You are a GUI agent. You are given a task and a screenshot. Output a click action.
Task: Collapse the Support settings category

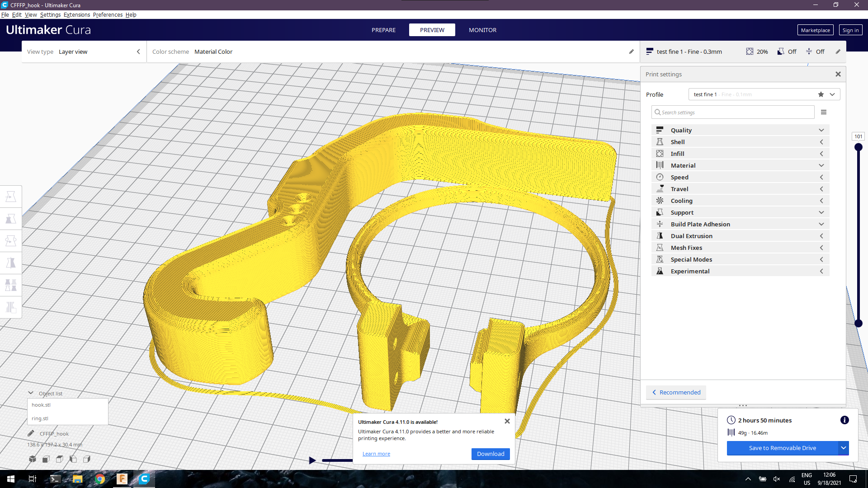(x=741, y=212)
